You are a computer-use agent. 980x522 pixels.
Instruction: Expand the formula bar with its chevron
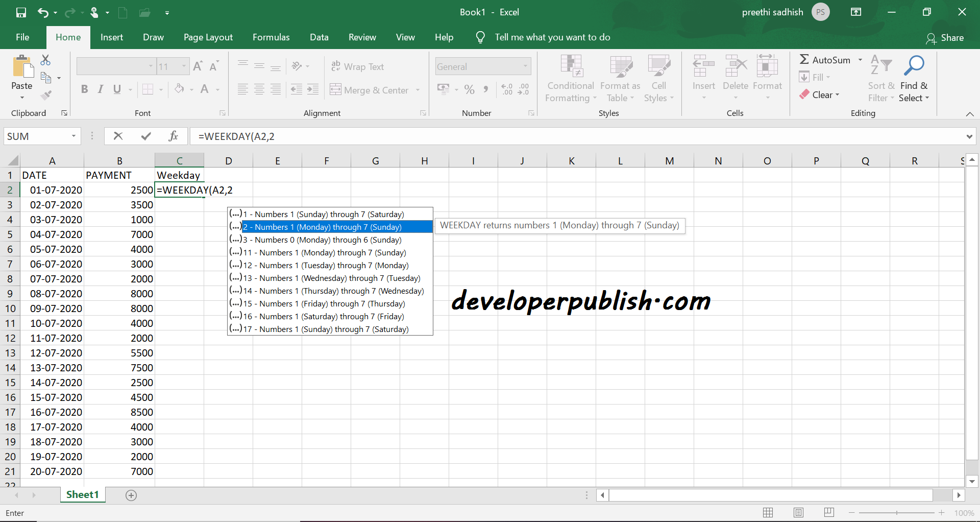[969, 136]
